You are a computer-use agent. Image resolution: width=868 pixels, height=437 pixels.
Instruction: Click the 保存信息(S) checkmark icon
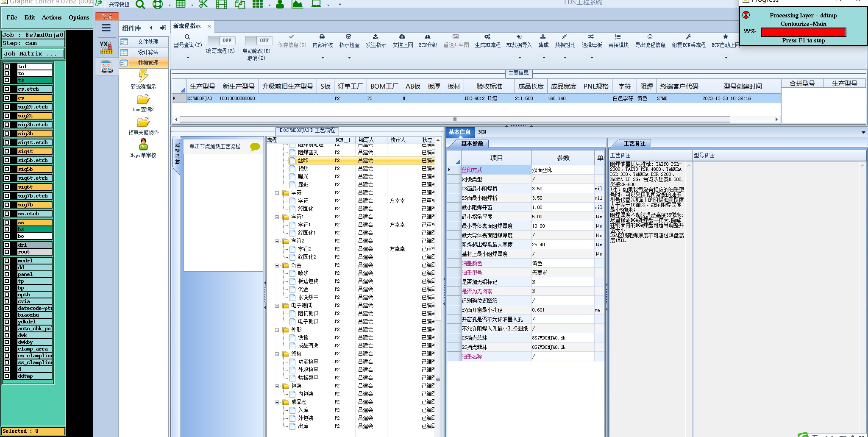tap(292, 37)
